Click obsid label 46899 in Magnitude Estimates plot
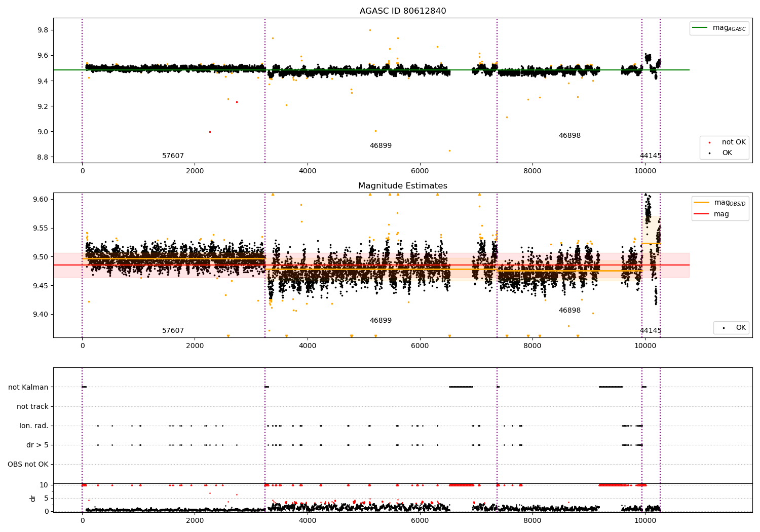The image size is (760, 532). point(381,321)
